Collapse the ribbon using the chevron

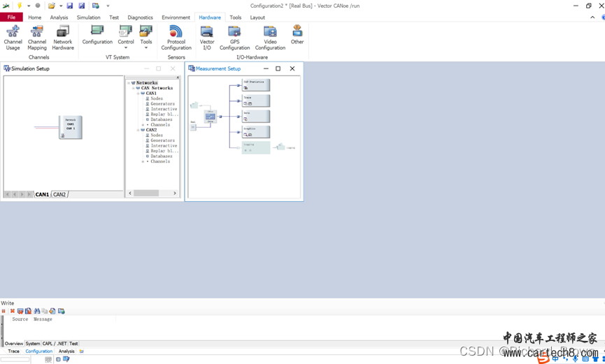point(592,17)
